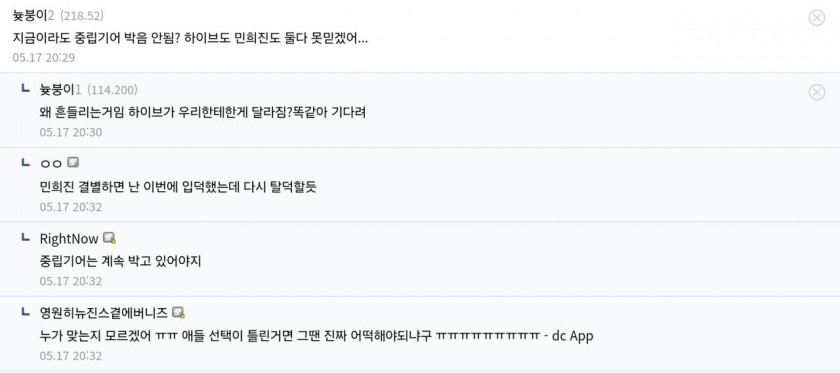Image resolution: width=840 pixels, height=373 pixels.
Task: Click gallog icon next to 영원히뉴진스곁에버니즈
Action: pyautogui.click(x=178, y=312)
